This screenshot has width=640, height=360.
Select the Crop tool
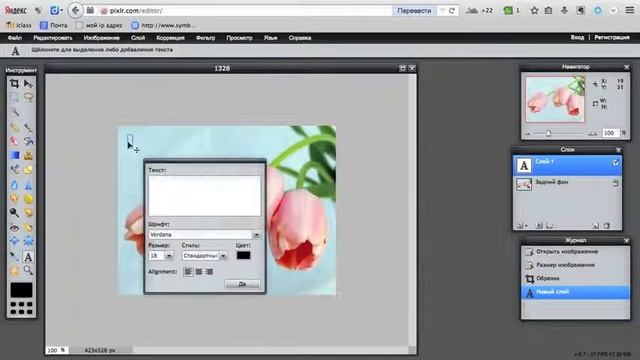tap(14, 84)
